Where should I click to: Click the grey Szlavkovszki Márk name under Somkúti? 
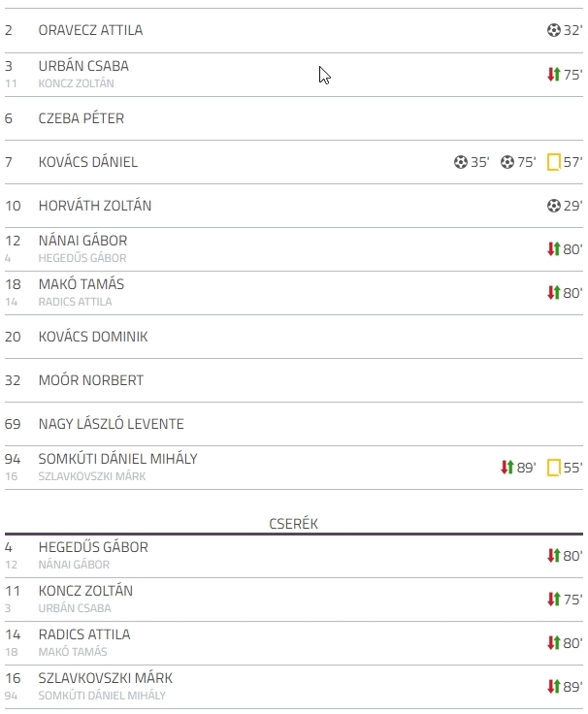coord(92,476)
